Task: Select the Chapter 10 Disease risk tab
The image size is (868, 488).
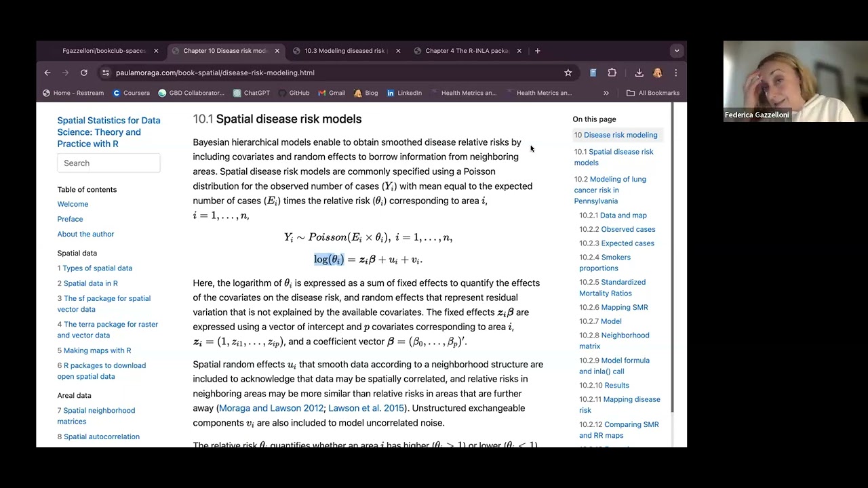Action: [225, 51]
